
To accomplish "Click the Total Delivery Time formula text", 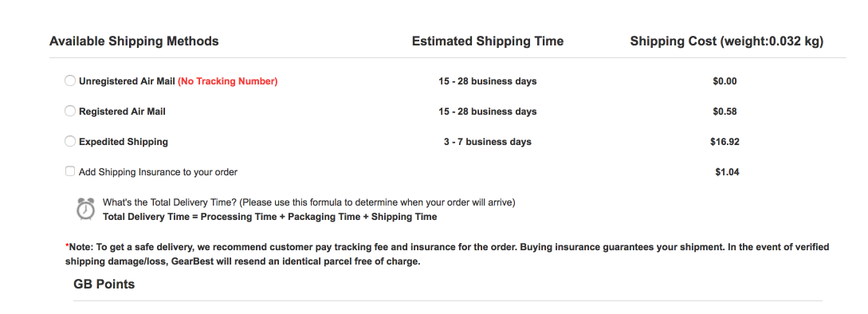I will coord(269,217).
